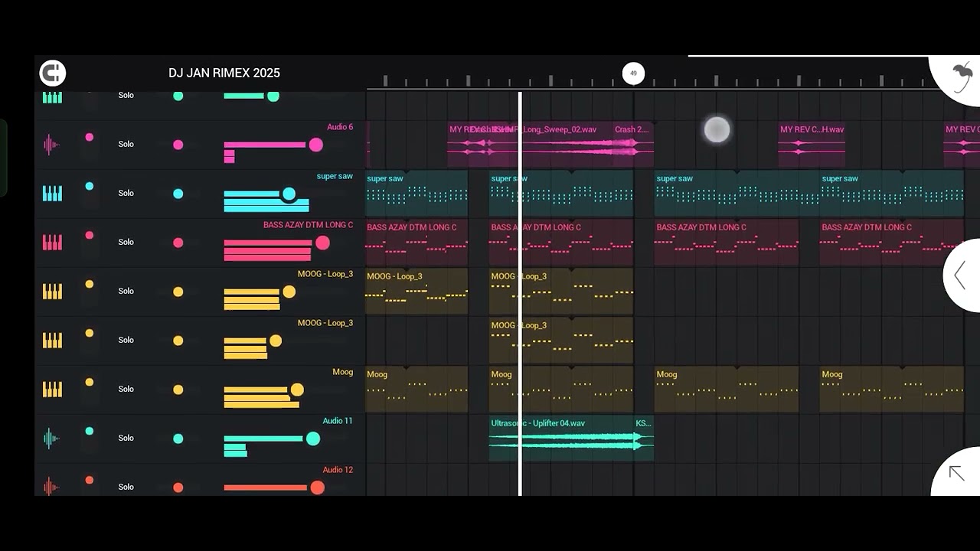This screenshot has width=980, height=551.
Task: Set the super saw volume slider handle
Action: coord(289,194)
